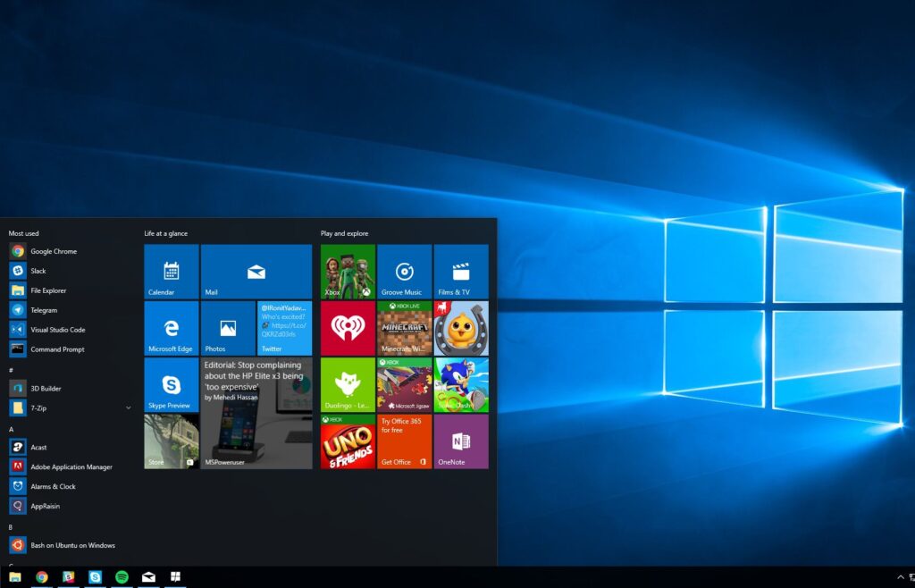Launch Acast from the app list
Viewport: 915px width, 588px height.
(x=70, y=448)
